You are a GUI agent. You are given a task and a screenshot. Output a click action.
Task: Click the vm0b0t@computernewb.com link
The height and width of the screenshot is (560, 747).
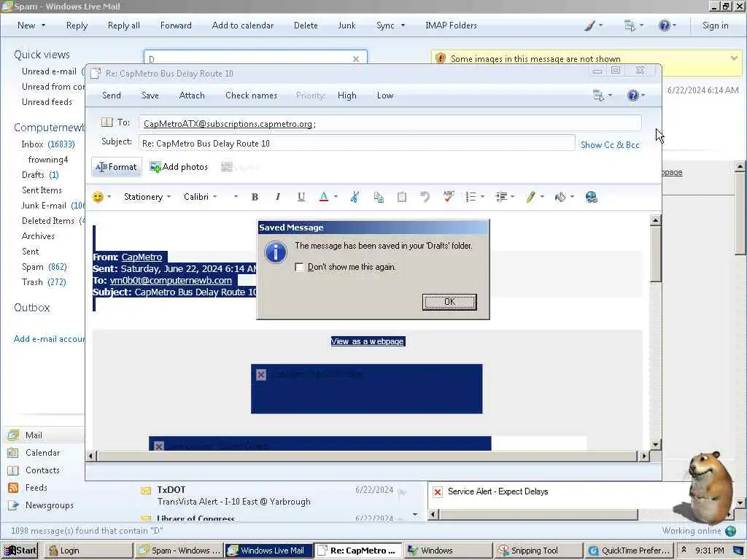point(171,281)
